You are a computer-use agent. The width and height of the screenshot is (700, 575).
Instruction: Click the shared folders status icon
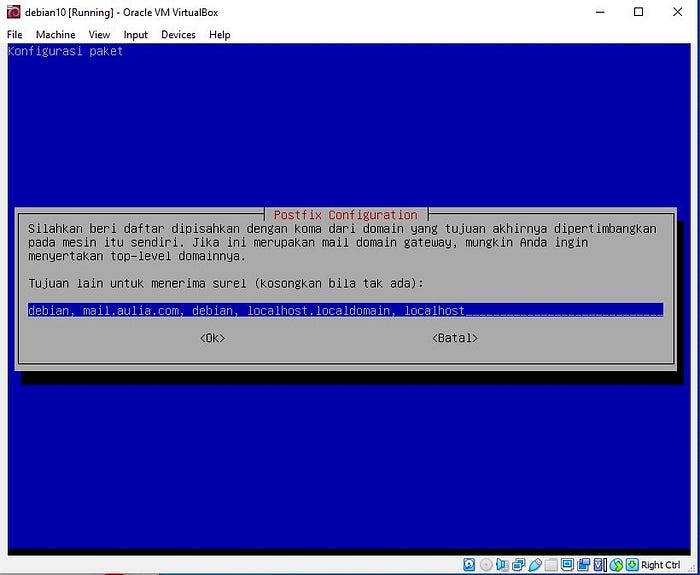point(551,564)
